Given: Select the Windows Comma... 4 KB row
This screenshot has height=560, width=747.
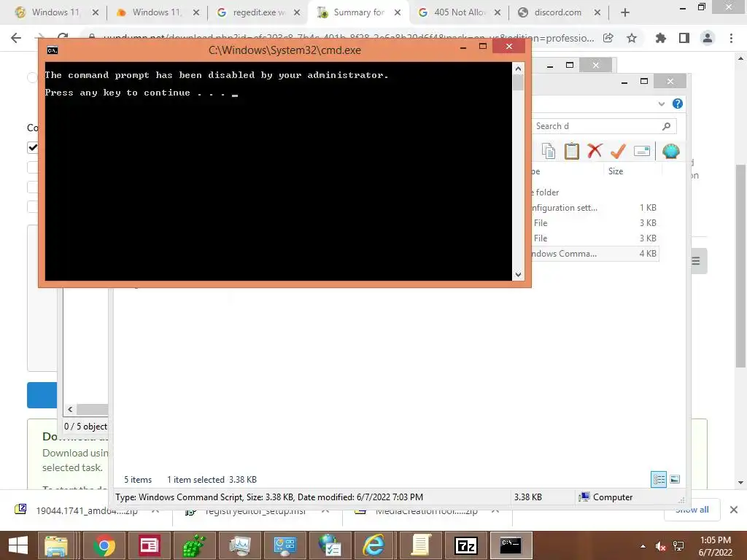Looking at the screenshot, I should tap(595, 253).
